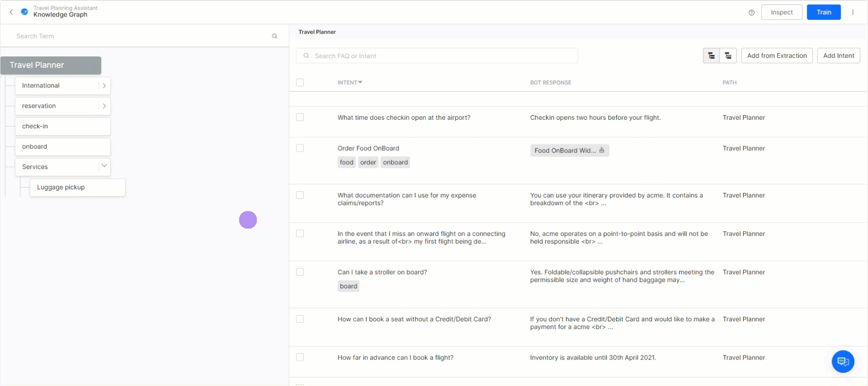Expand the reservation node arrow
The width and height of the screenshot is (868, 386).
tap(104, 106)
